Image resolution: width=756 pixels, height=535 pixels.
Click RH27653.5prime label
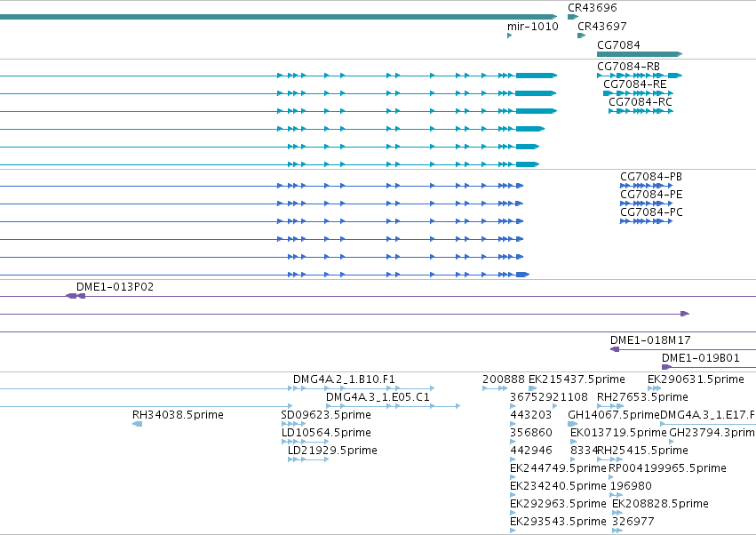click(642, 397)
